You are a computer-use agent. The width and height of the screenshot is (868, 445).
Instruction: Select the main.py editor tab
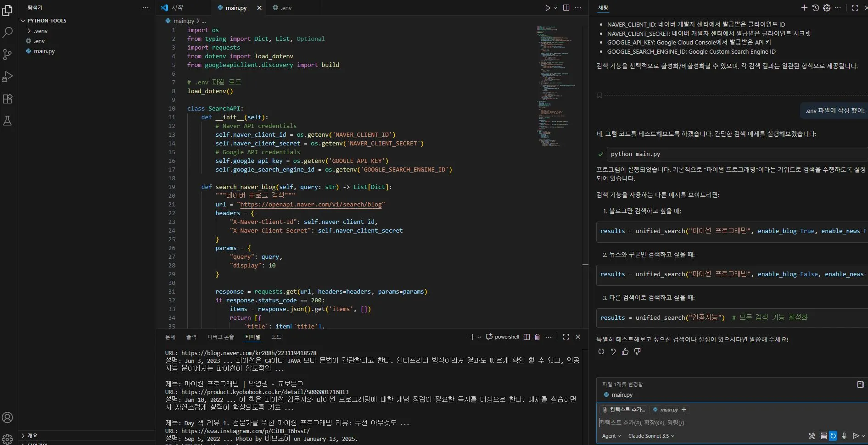(x=235, y=8)
